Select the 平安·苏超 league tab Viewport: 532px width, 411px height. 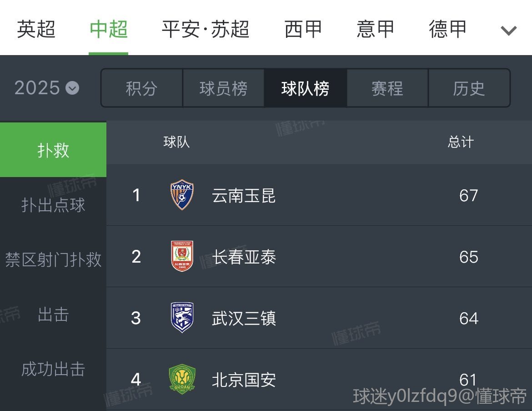tap(205, 29)
